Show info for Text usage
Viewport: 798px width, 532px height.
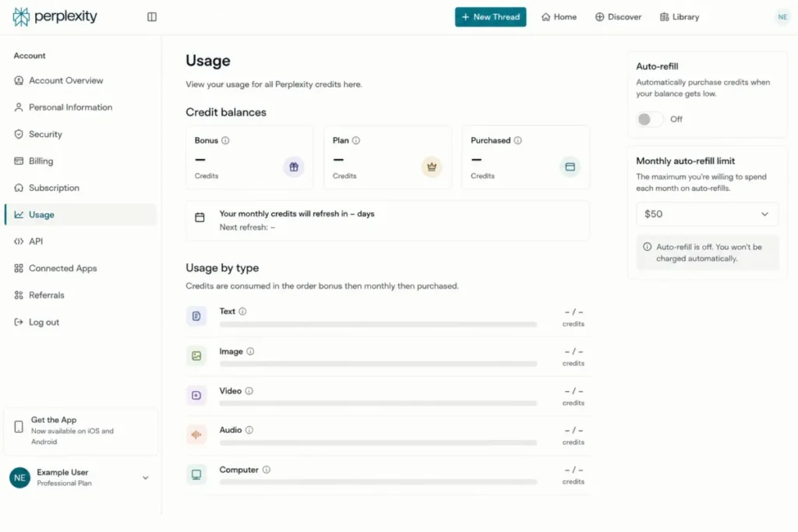[242, 312]
